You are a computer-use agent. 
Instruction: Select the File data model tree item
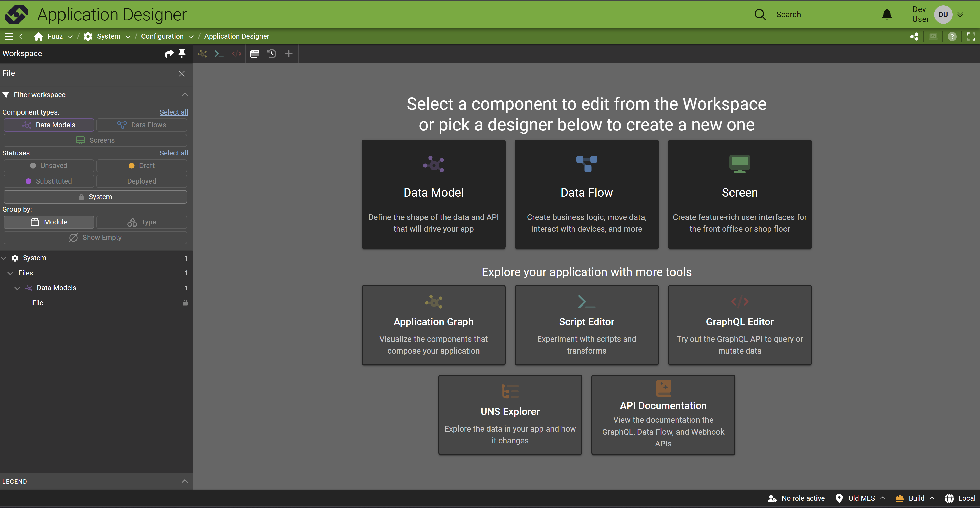tap(38, 303)
